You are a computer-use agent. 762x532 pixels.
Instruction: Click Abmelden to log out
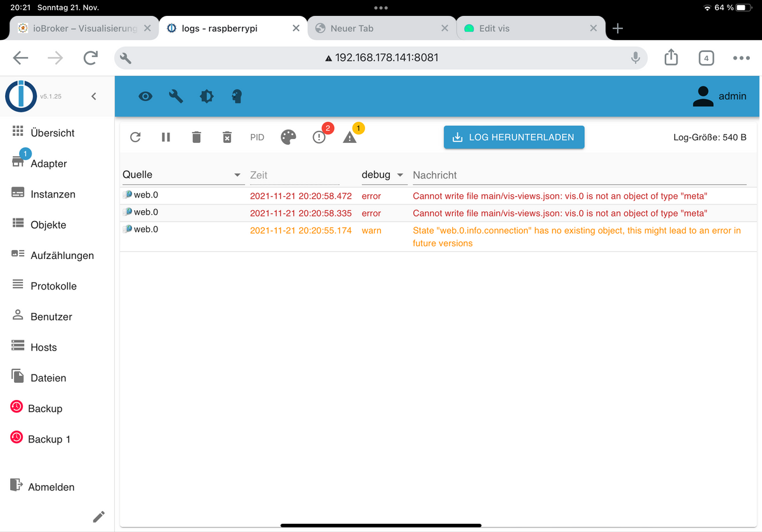click(57, 487)
